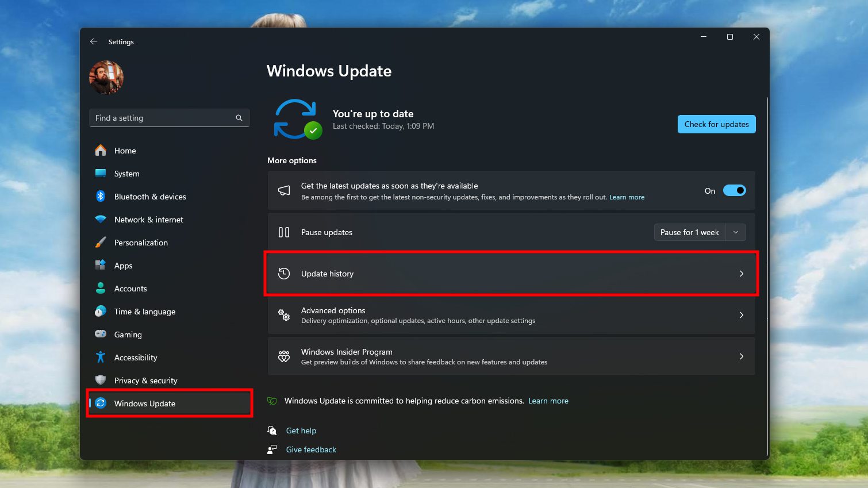Viewport: 868px width, 488px height.
Task: Click the Network wifi icon
Action: click(x=101, y=219)
